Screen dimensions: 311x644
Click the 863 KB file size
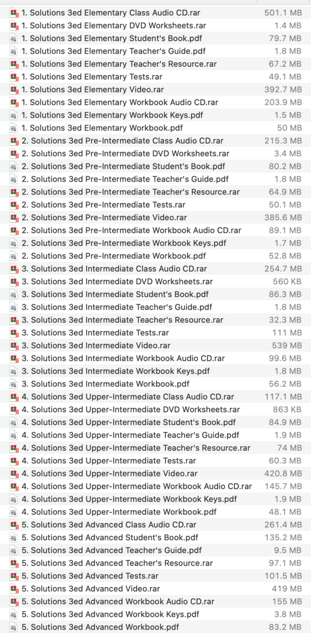tap(287, 409)
